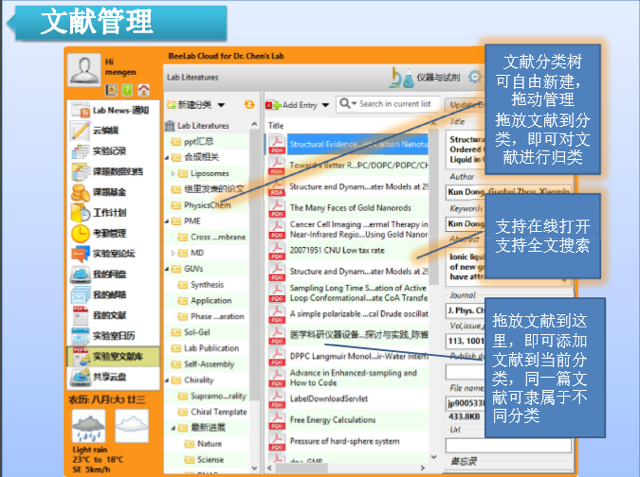Select the Self-Assembly folder

[209, 364]
